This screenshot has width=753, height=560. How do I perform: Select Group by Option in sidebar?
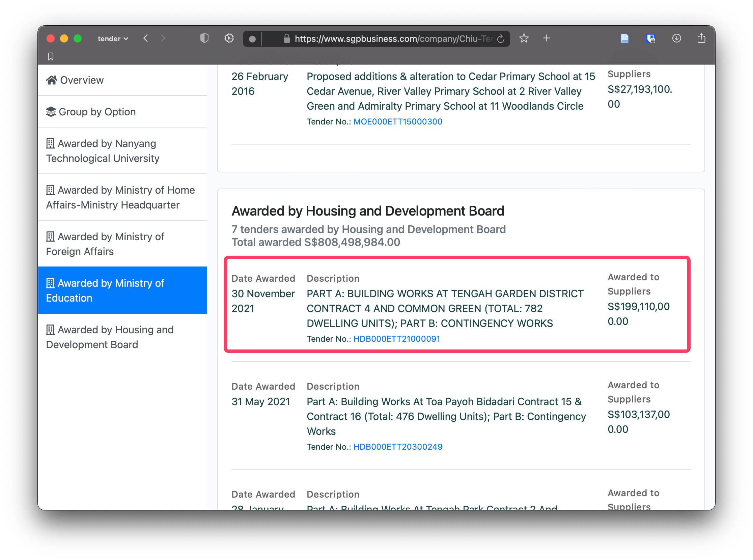click(x=123, y=112)
